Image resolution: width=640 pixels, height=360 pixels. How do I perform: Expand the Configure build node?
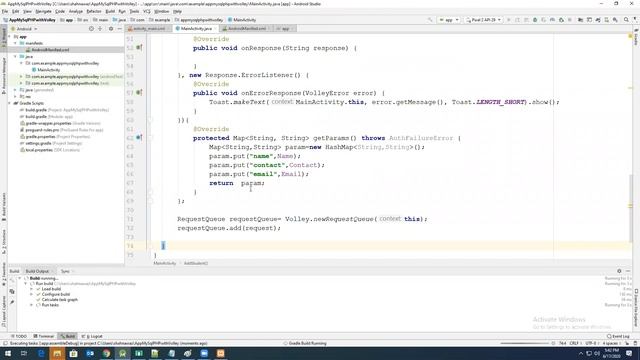31,294
